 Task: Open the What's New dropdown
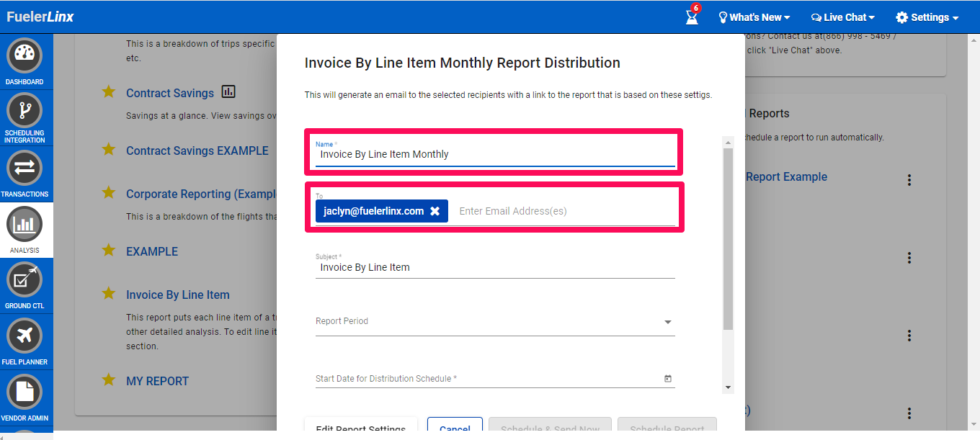point(754,17)
